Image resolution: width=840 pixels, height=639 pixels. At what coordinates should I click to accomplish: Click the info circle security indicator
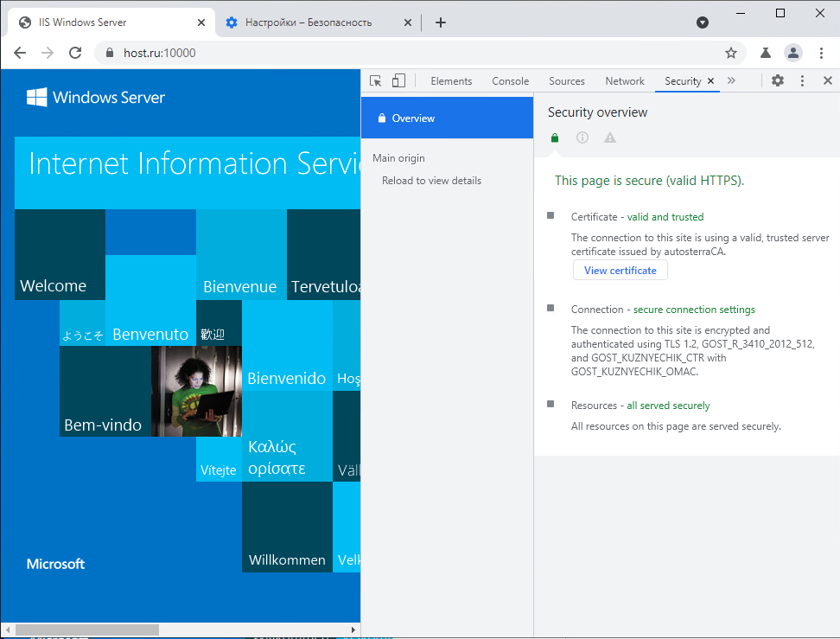(x=582, y=137)
